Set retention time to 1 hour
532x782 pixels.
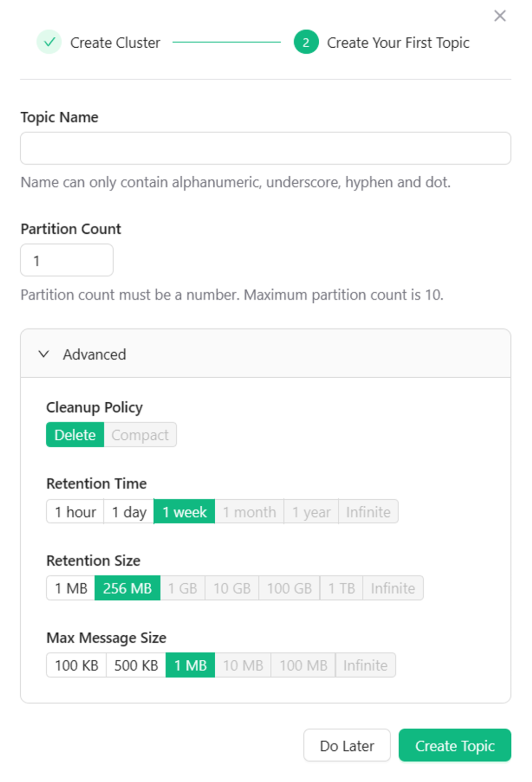(75, 512)
